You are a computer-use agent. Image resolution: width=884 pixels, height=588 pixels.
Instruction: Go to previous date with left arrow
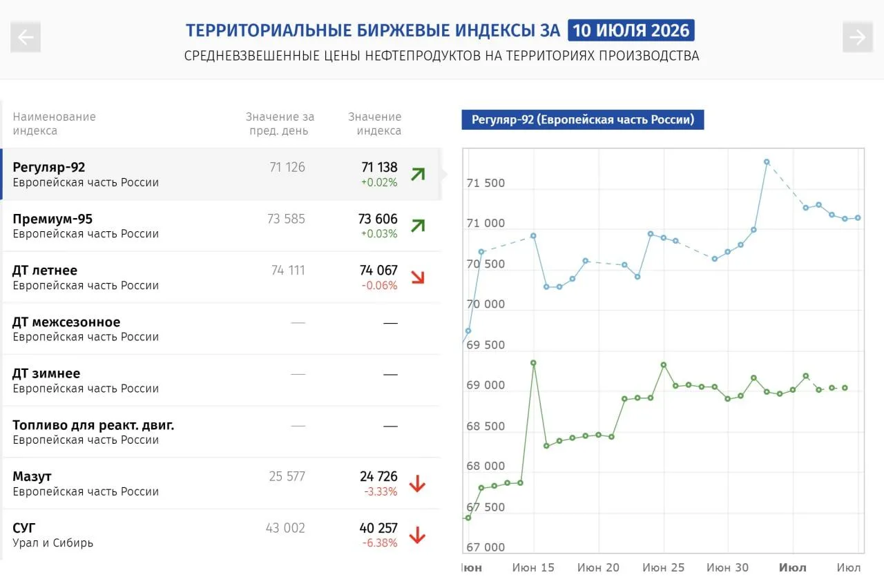(x=26, y=37)
